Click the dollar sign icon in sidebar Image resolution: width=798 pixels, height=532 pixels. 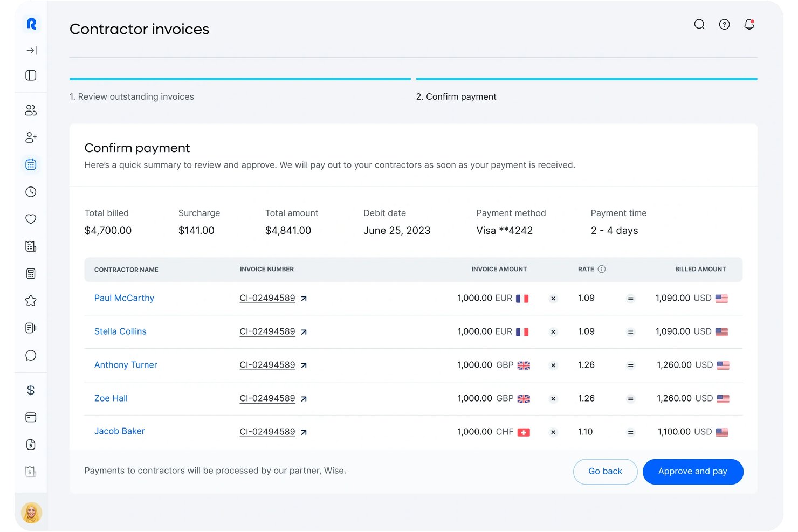pos(31,390)
